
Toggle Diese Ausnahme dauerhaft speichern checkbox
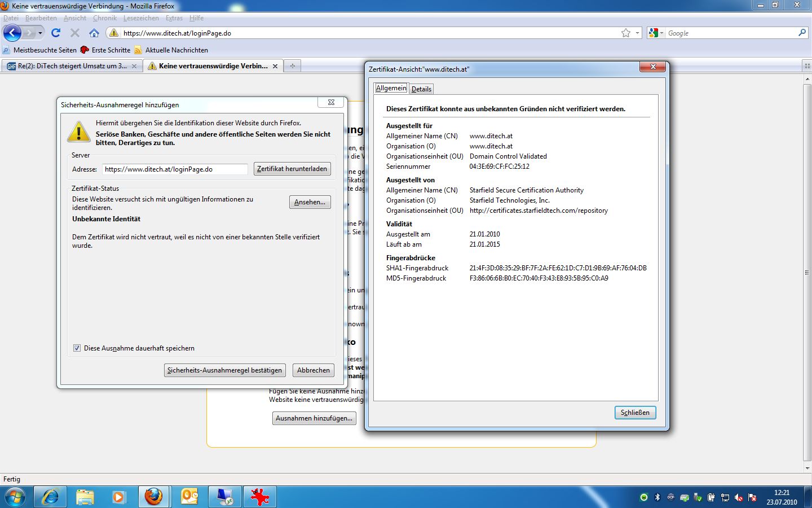77,348
